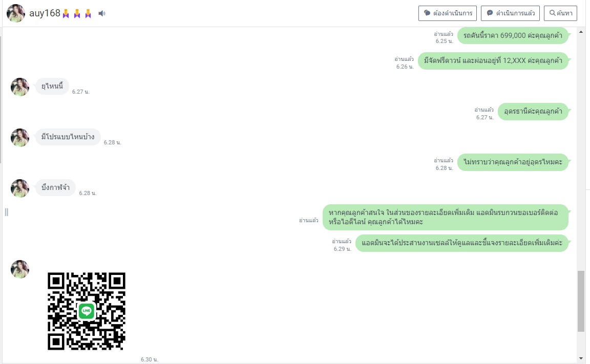Toggle the speaker notification icon beside auy168
Viewport: 590px width, 364px height.
pos(101,13)
